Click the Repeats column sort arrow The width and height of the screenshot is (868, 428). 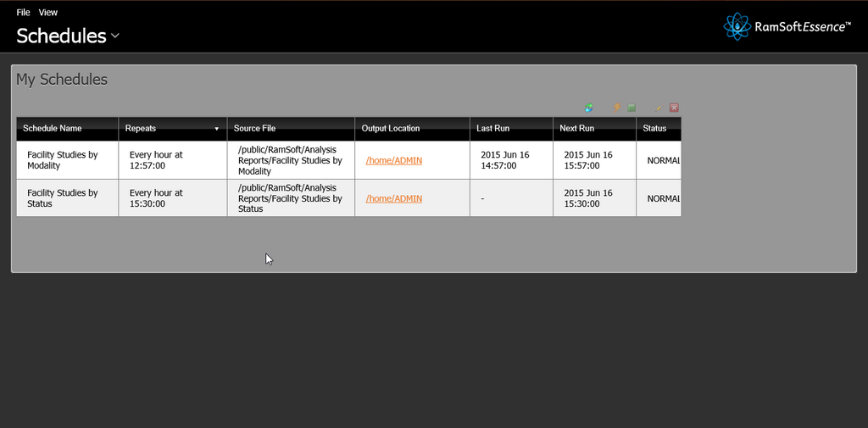tap(216, 129)
